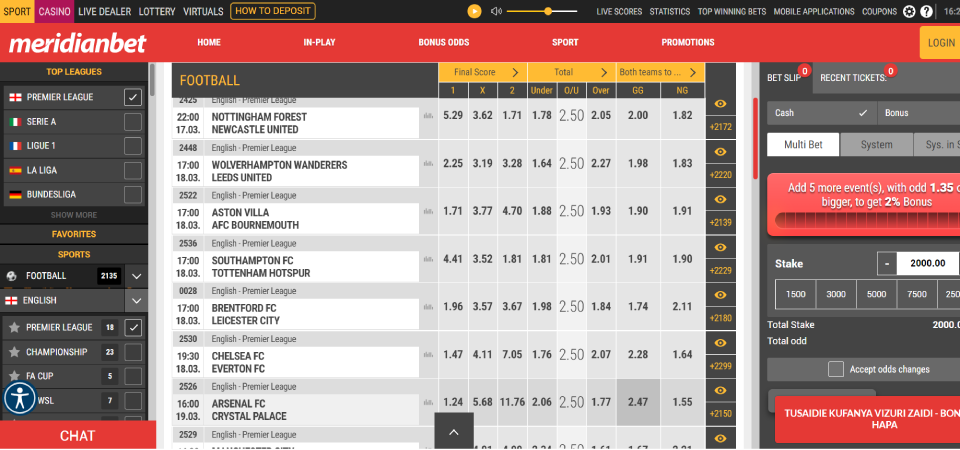Select the System bet tab
This screenshot has height=450, width=960.
pos(876,145)
